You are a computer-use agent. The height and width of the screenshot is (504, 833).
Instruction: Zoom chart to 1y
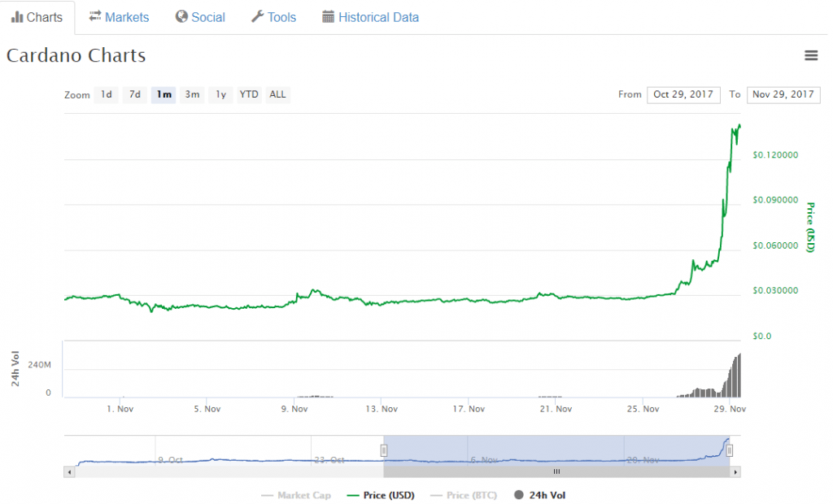pyautogui.click(x=220, y=94)
